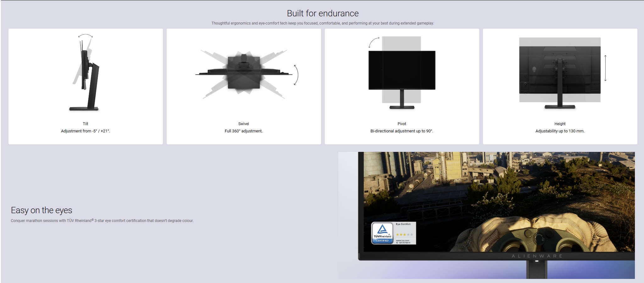Click the "Easy on the eyes" heading
The width and height of the screenshot is (644, 283).
(x=42, y=210)
